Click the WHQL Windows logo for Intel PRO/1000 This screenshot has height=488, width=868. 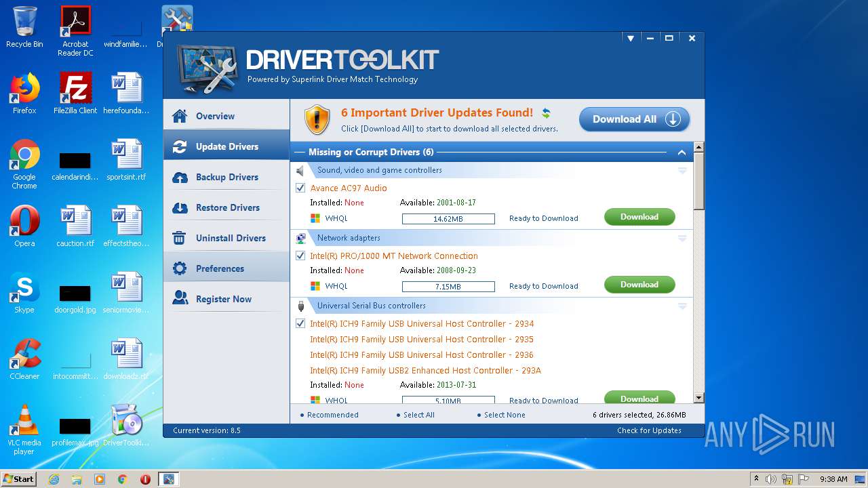point(315,286)
